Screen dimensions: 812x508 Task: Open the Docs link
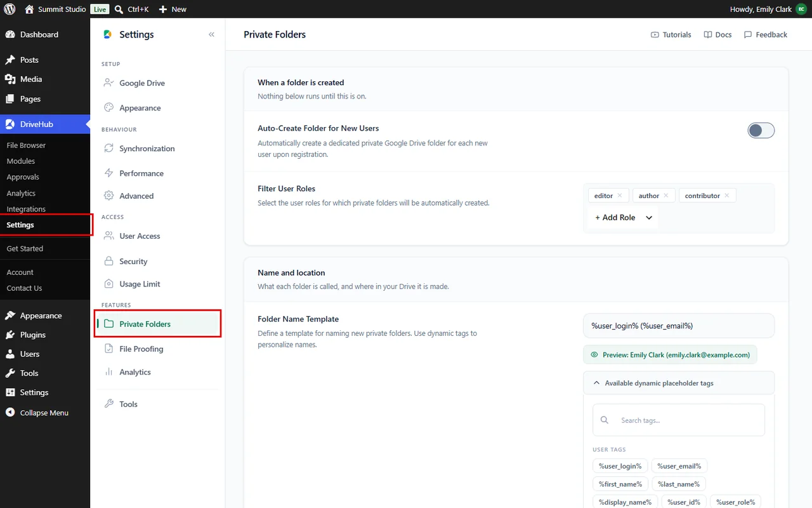click(717, 34)
